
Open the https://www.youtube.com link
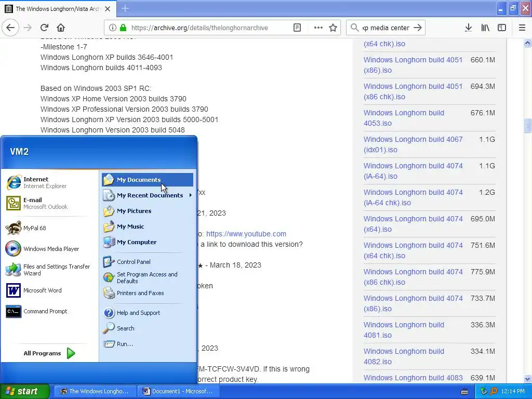tap(246, 234)
